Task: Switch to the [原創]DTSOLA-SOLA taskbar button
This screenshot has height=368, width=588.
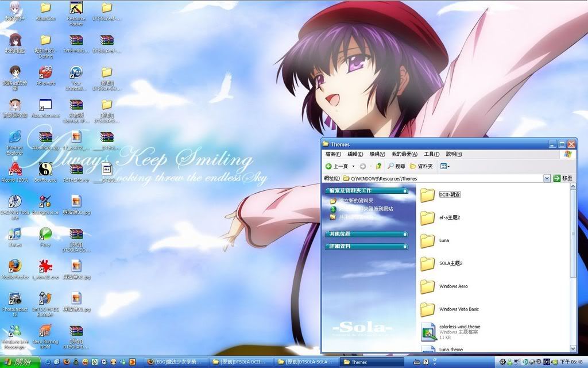Action: tap(307, 362)
